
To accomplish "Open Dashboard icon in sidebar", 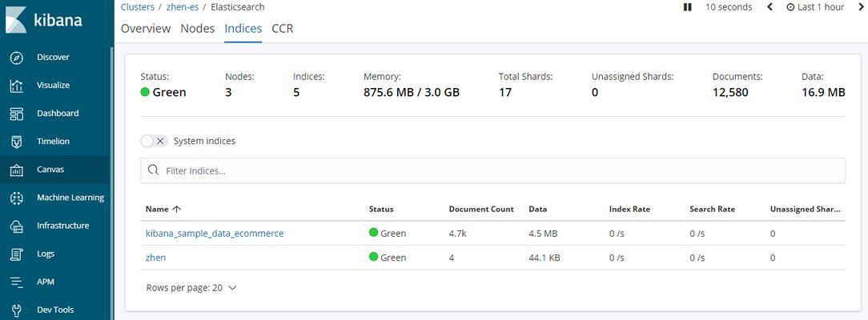I will coord(17,114).
